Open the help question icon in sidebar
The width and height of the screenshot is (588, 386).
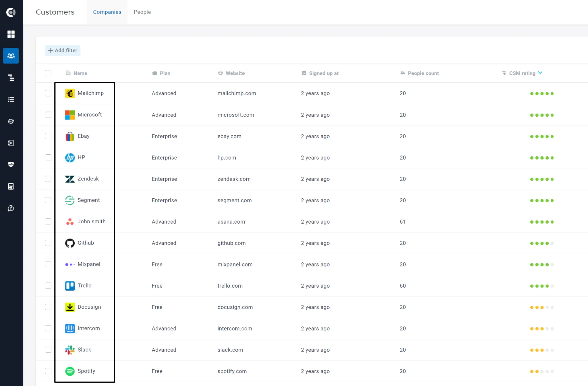tap(11, 208)
